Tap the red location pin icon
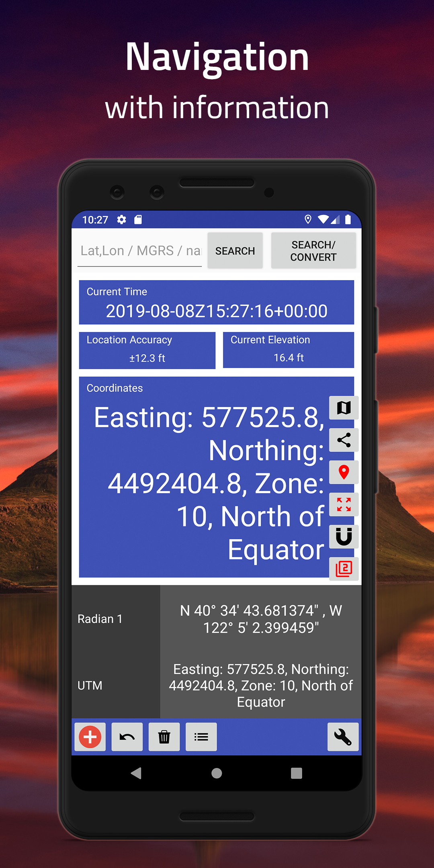The width and height of the screenshot is (434, 868). point(344,472)
